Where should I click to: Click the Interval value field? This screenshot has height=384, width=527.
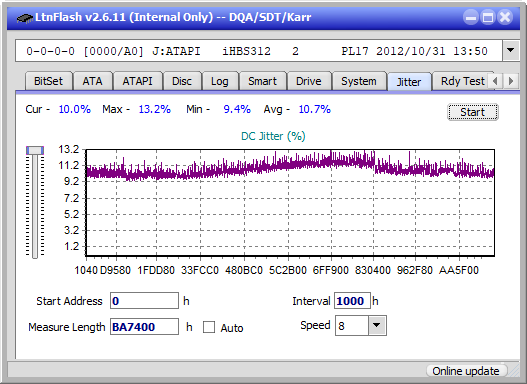tap(352, 301)
